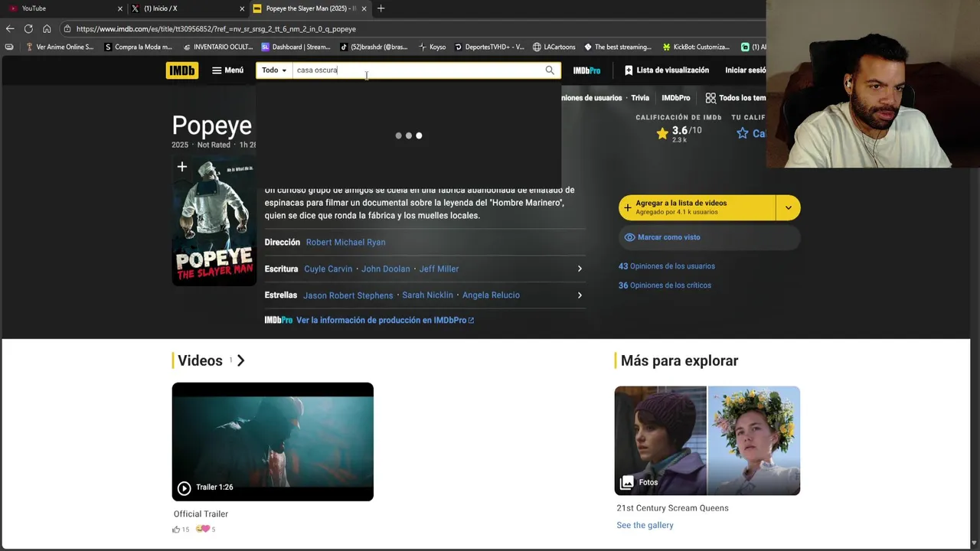Open DeportesTVHD+ bookmark
This screenshot has height=551, width=980.
[490, 47]
